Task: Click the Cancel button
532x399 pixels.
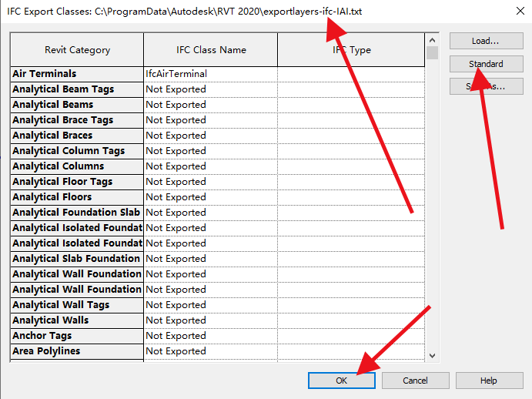Action: [415, 381]
